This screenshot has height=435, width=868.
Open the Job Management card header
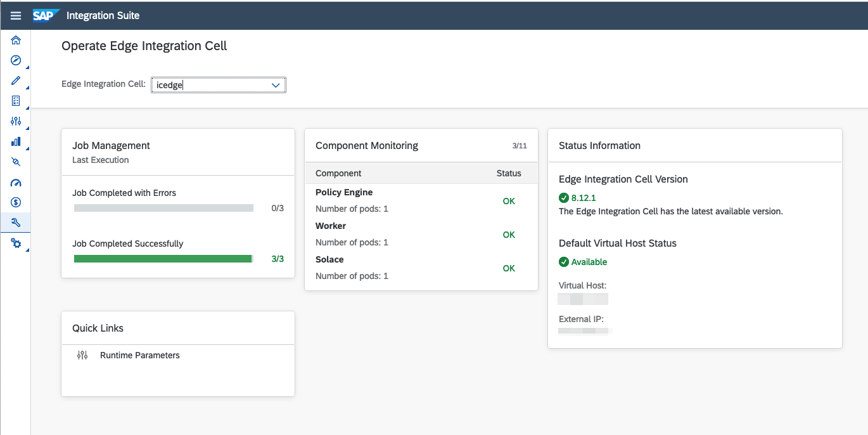(178, 152)
